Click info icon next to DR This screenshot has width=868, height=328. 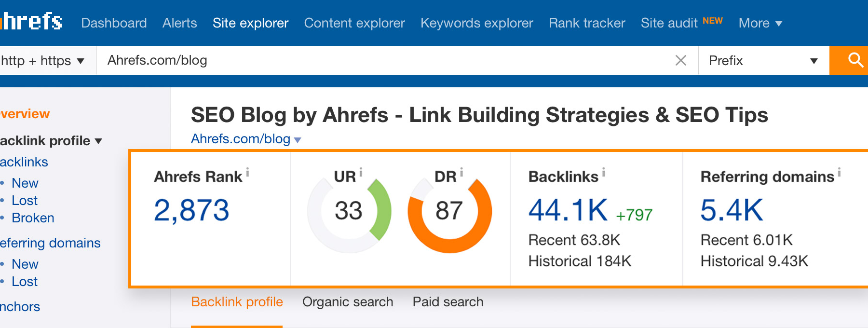461,172
